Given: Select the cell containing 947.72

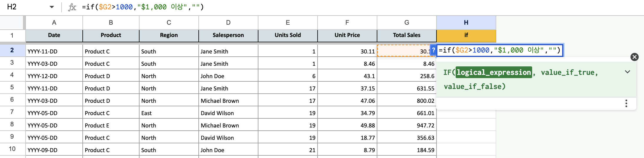Looking at the screenshot, I should pyautogui.click(x=407, y=125).
